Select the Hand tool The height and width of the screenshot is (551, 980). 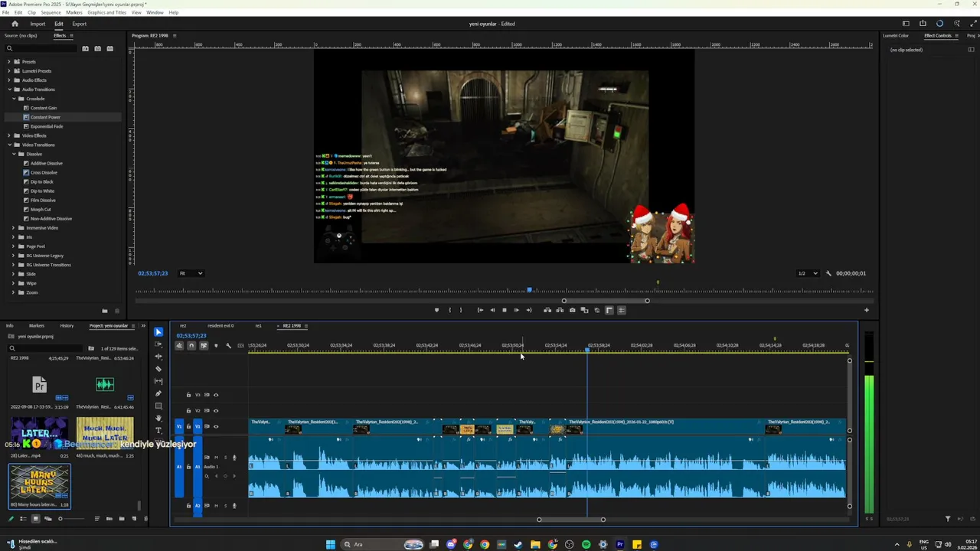coord(158,418)
